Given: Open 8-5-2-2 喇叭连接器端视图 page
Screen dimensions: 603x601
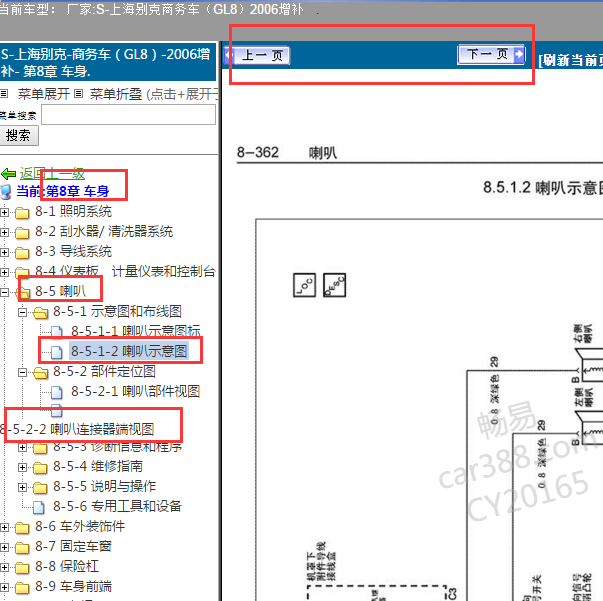Looking at the screenshot, I should coord(77,429).
